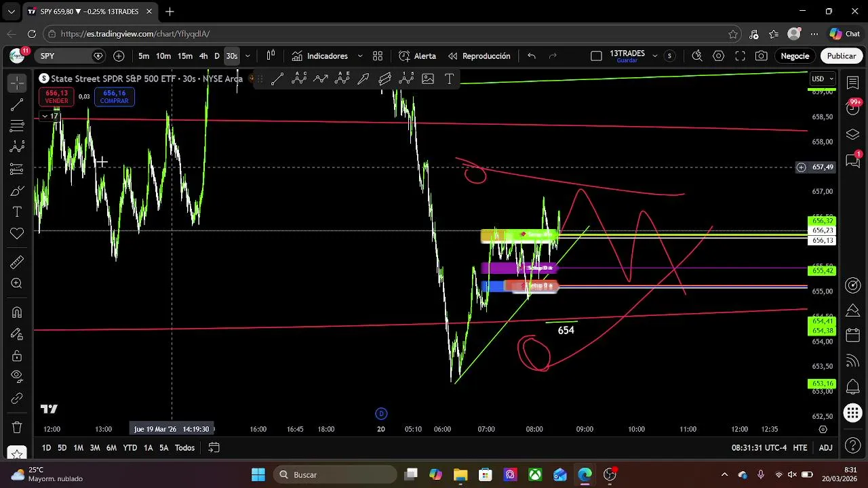Image resolution: width=868 pixels, height=488 pixels.
Task: Toggle stay in drawing mode pencil-lock
Action: pyautogui.click(x=17, y=334)
